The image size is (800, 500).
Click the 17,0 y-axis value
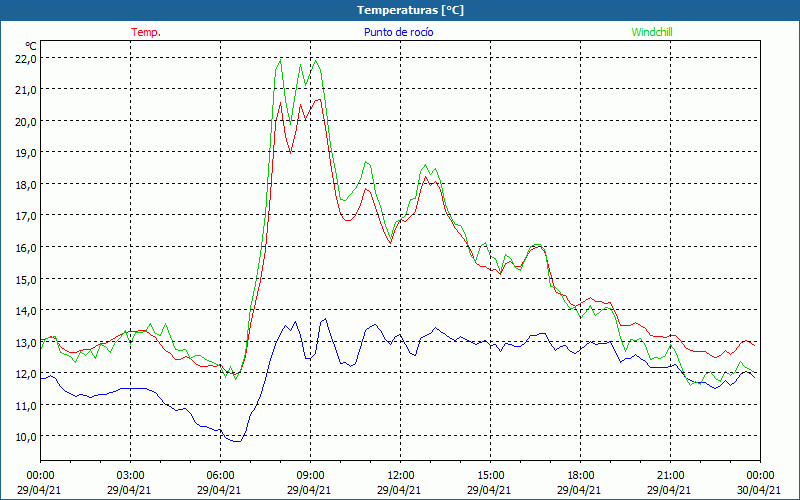(x=27, y=216)
